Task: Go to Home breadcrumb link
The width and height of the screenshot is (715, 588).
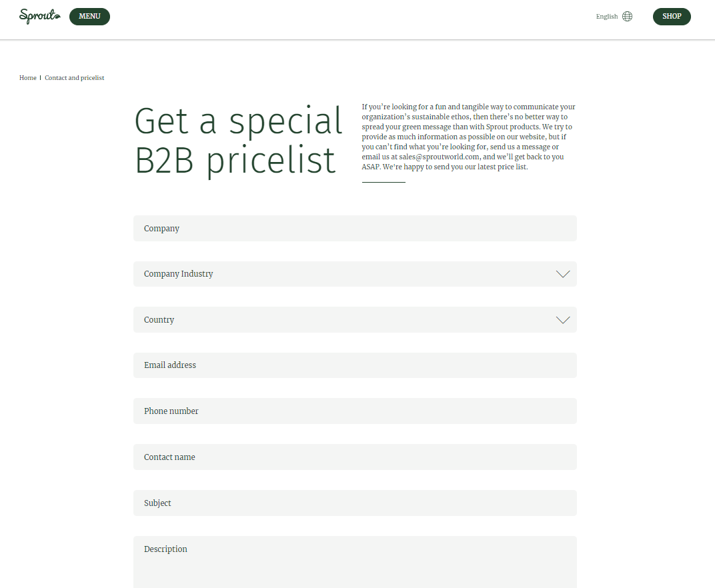Action: (x=28, y=78)
